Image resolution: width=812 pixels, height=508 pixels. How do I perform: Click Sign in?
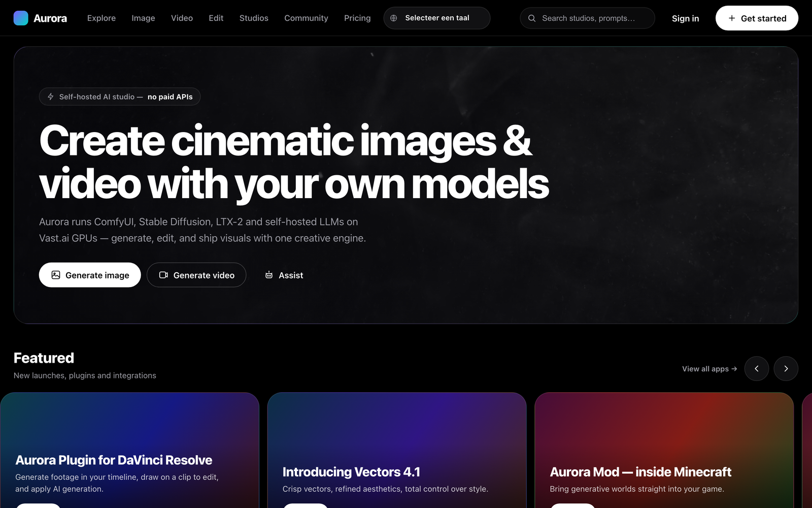(x=685, y=18)
